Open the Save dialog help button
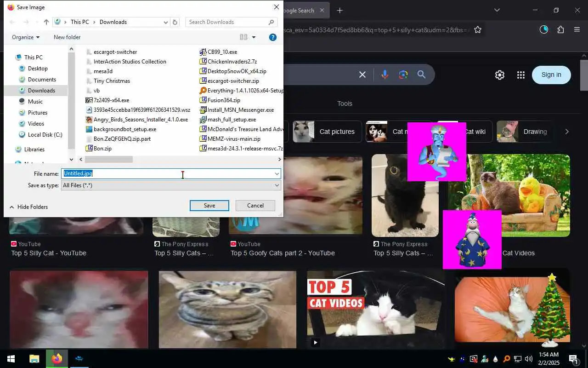 pyautogui.click(x=272, y=37)
